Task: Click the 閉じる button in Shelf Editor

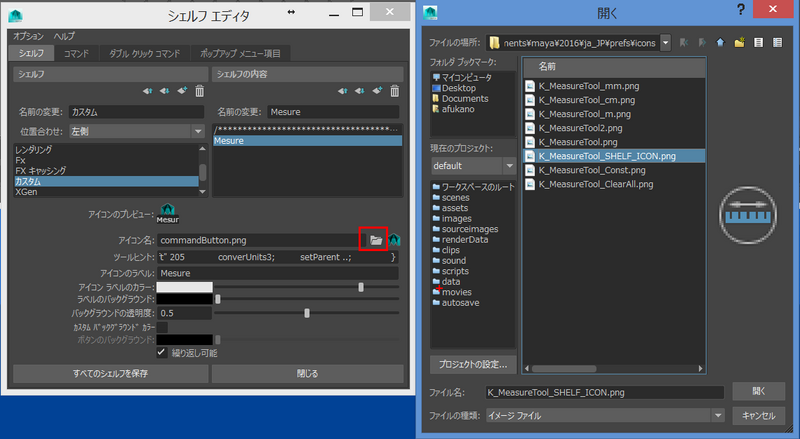Action: coord(307,374)
